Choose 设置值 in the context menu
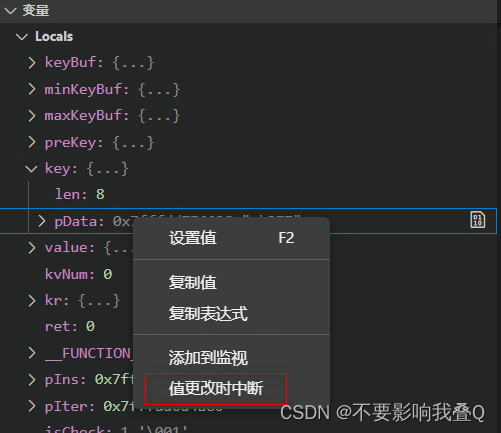The height and width of the screenshot is (433, 501). (x=231, y=238)
